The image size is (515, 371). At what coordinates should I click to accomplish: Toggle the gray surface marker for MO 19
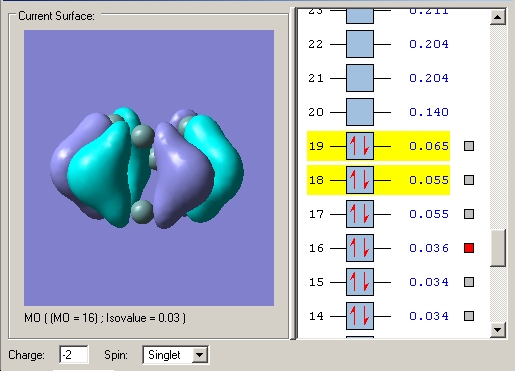coord(469,146)
